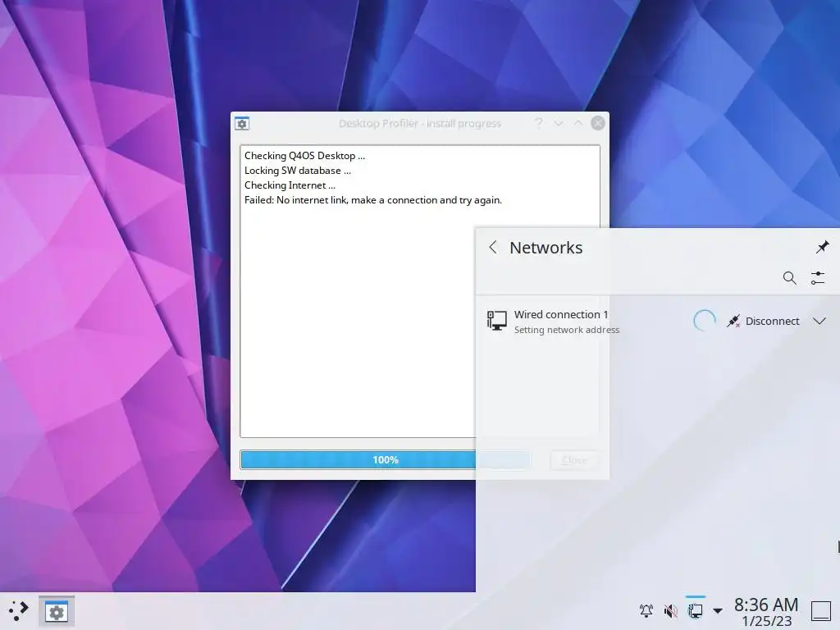Click the 'Failed: No internet link' message

pos(373,200)
